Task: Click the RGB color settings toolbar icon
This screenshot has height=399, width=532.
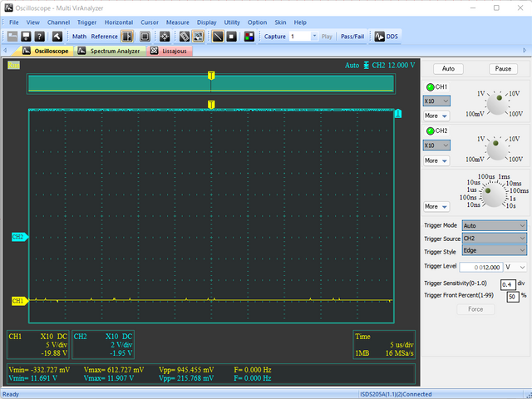Action: pos(249,37)
